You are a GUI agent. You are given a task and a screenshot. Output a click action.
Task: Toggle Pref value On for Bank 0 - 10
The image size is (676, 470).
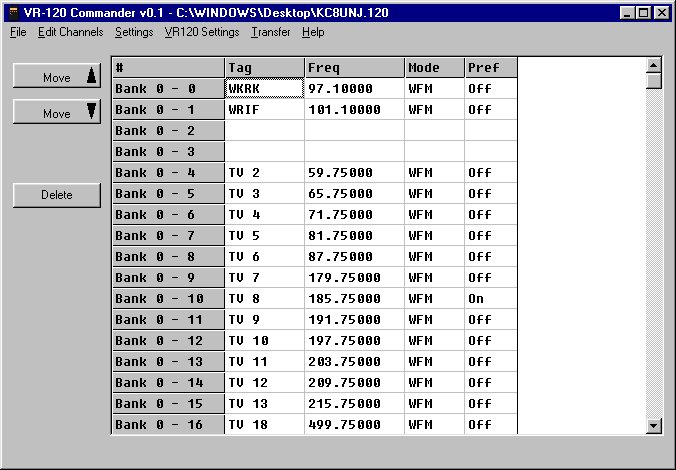click(490, 299)
